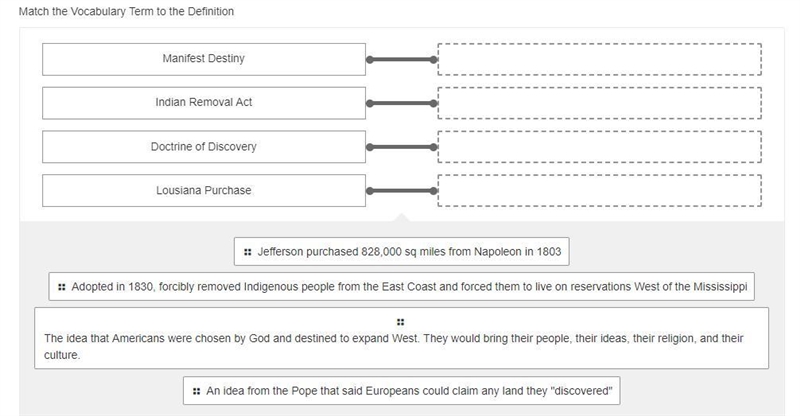800x416 pixels.
Task: Click drag handle on Jefferson purchased definition
Action: click(247, 252)
